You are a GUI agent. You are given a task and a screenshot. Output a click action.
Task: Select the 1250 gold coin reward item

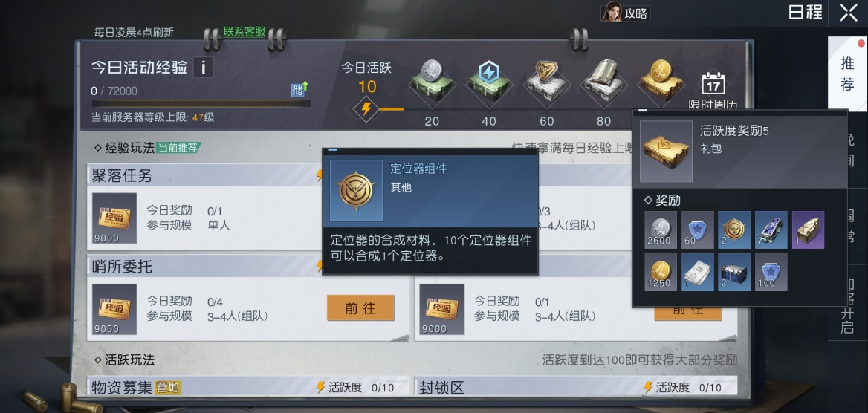pyautogui.click(x=661, y=272)
